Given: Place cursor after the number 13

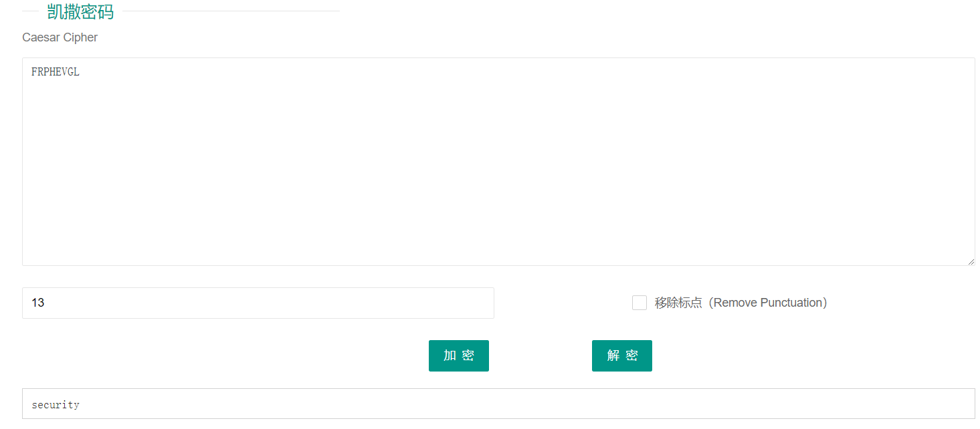Looking at the screenshot, I should coord(45,303).
